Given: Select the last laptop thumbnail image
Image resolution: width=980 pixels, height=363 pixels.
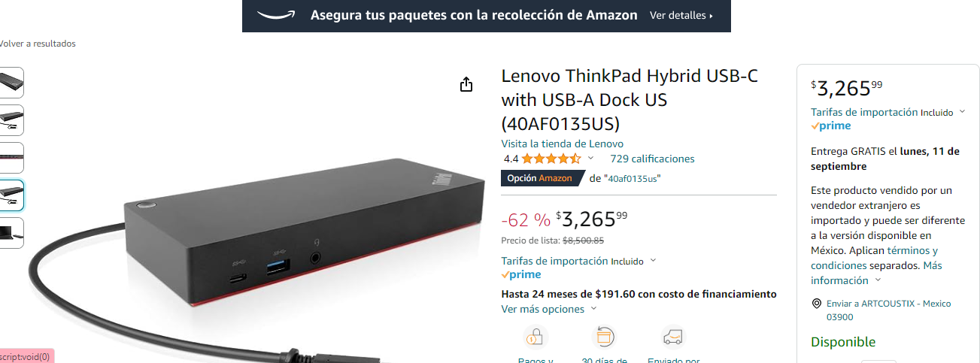Looking at the screenshot, I should coord(11,233).
